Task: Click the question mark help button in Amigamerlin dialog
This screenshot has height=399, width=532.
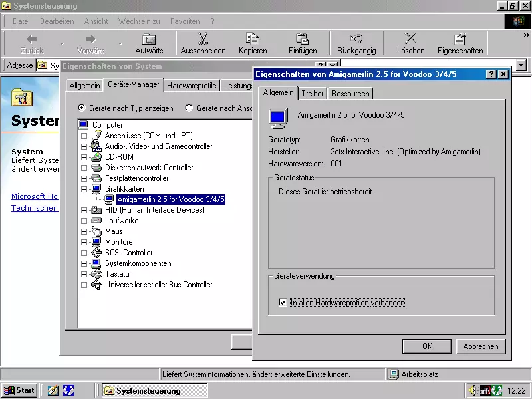Action: (491, 74)
